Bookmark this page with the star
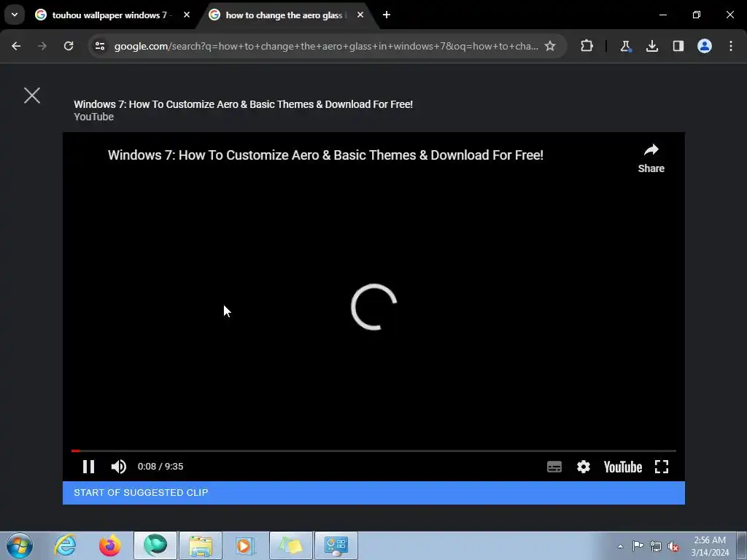The image size is (747, 560). [x=550, y=46]
